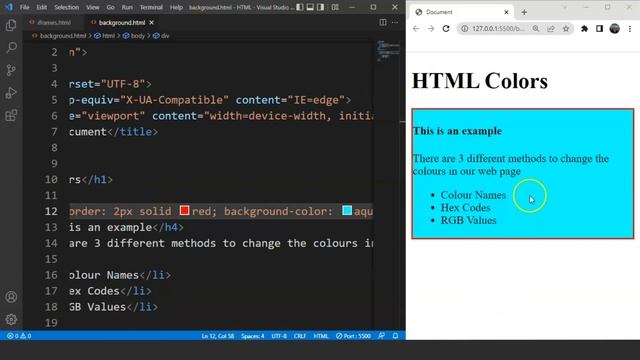Open feedback icon in status bar
This screenshot has width=640, height=360.
pos(381,336)
